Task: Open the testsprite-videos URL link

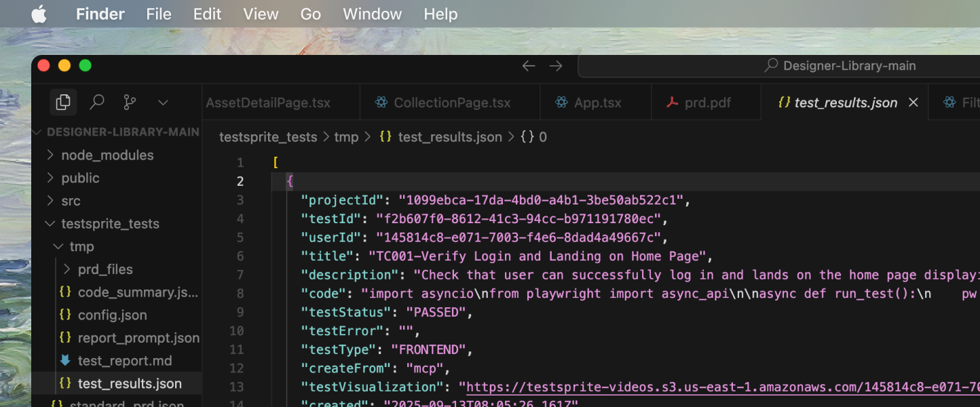Action: (x=723, y=387)
